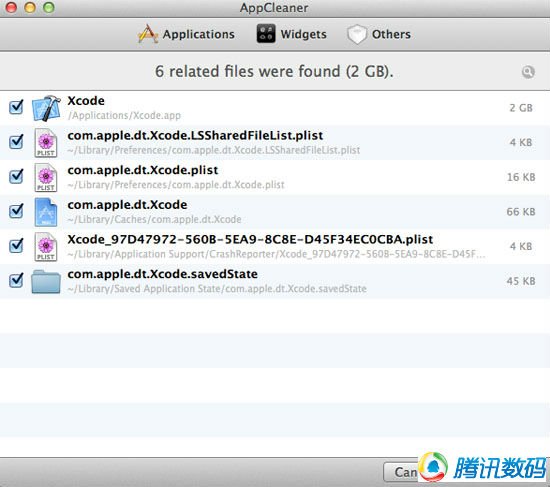Zoom the AppCleaner window
The width and height of the screenshot is (550, 487).
click(x=48, y=8)
